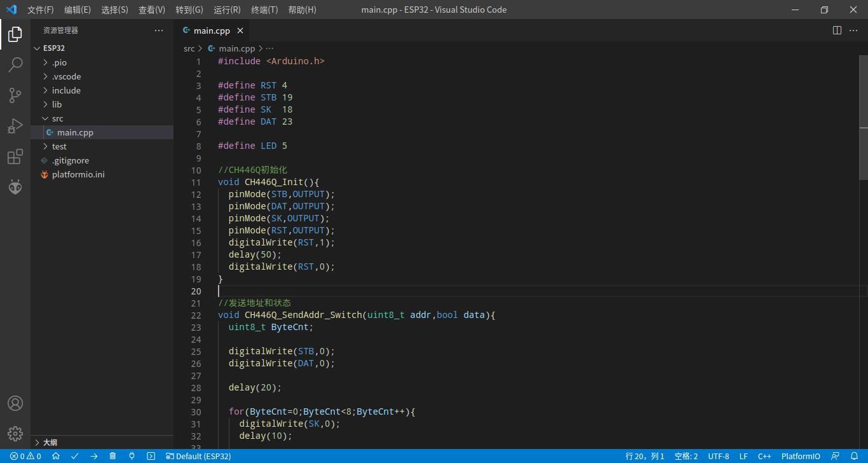This screenshot has height=463, width=868.
Task: Open PlatformIO new terminal icon
Action: coord(151,456)
